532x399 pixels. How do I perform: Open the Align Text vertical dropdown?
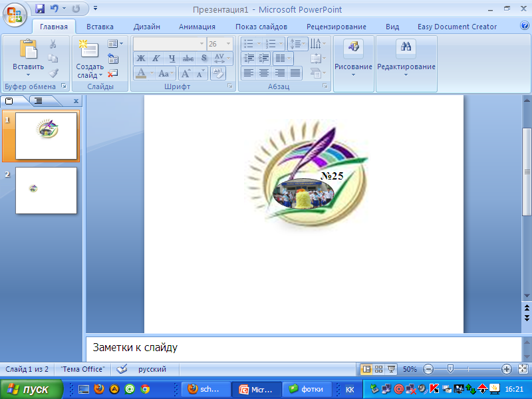point(318,59)
